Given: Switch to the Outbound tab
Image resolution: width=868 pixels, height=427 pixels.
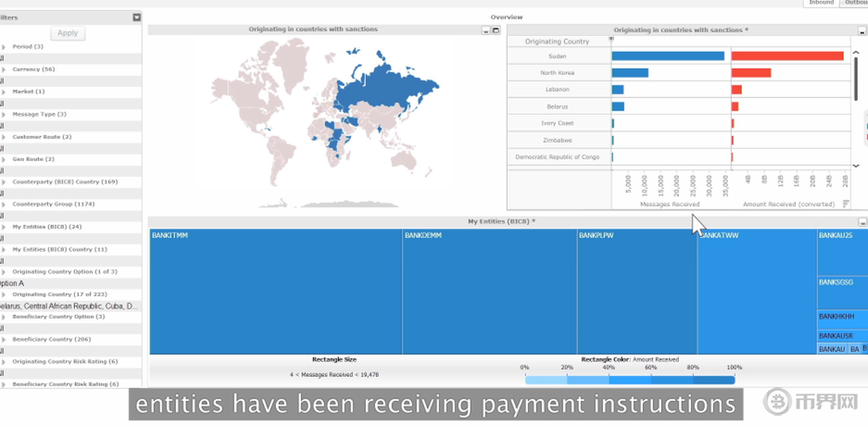Looking at the screenshot, I should pyautogui.click(x=855, y=3).
